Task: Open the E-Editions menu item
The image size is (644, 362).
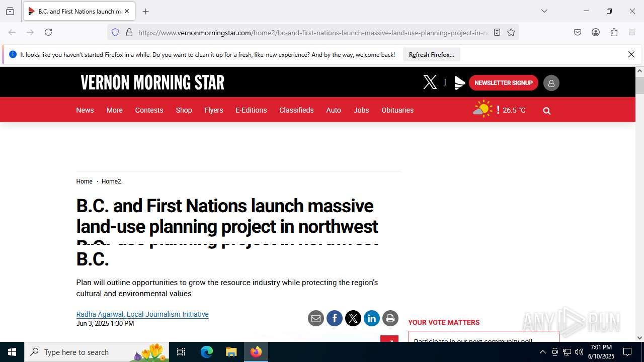Action: pyautogui.click(x=251, y=110)
